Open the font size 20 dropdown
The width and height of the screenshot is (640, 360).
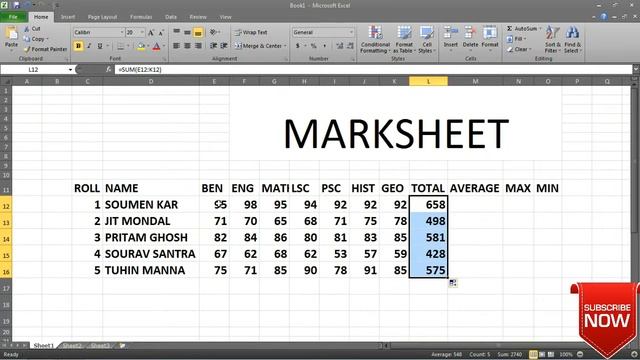142,32
